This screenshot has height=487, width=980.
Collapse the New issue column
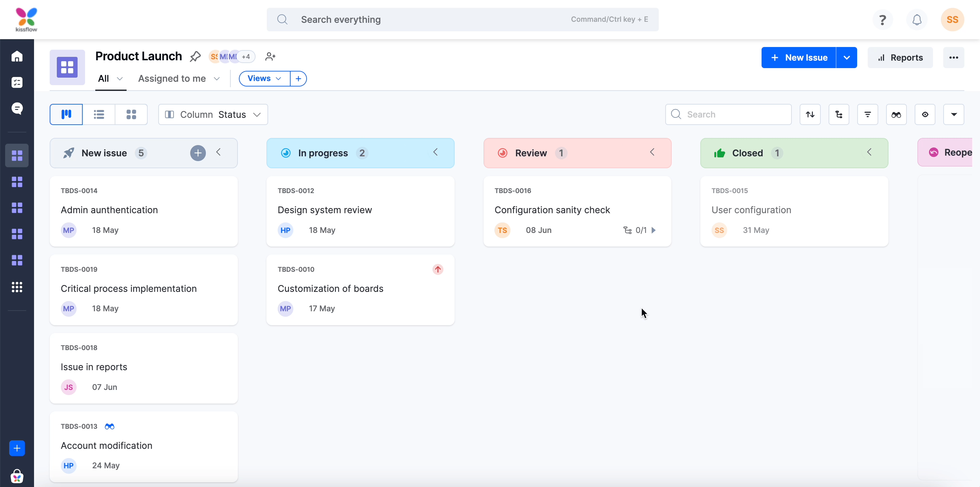coord(218,152)
